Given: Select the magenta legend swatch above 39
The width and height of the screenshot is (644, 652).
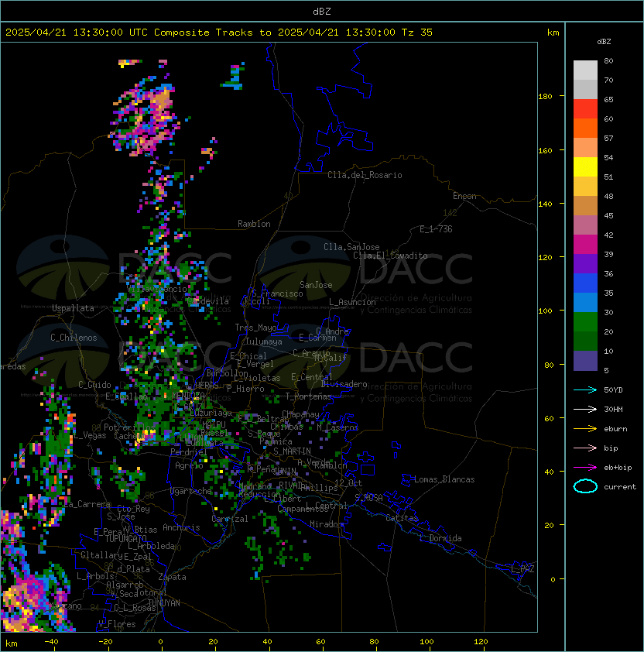Looking at the screenshot, I should click(585, 244).
